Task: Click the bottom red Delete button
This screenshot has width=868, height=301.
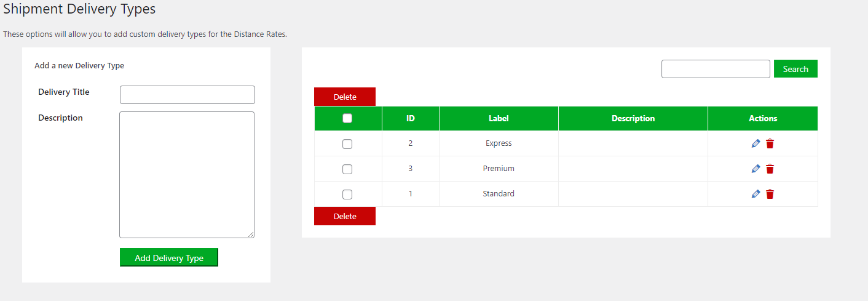Action: point(345,216)
